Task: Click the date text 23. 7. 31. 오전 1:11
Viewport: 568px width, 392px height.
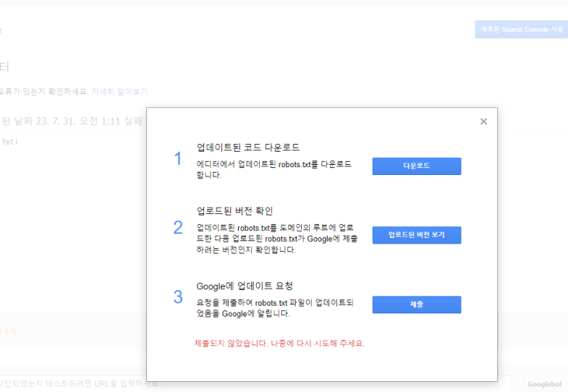Action: (79, 121)
